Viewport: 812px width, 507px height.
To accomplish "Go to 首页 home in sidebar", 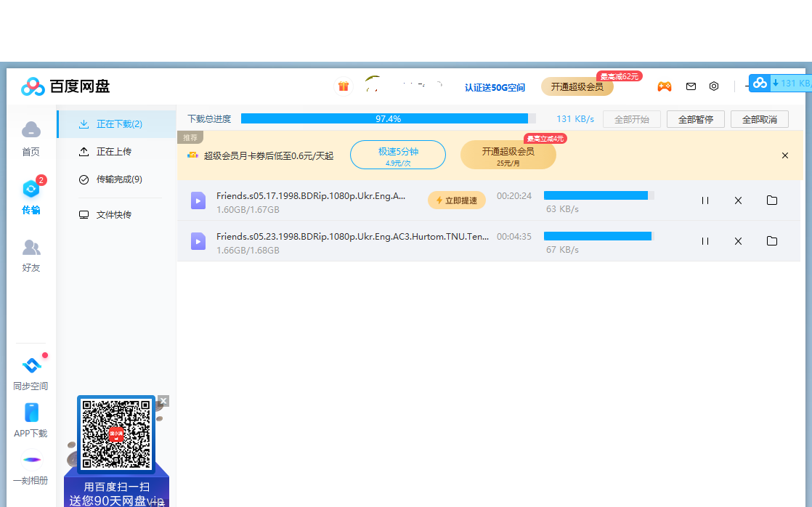I will point(31,138).
